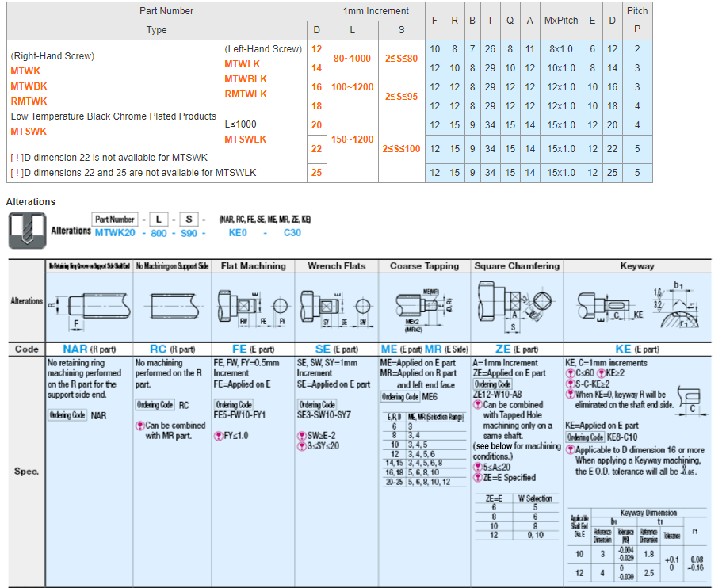Click L range 80~1000
Viewport: 726px width, 588px height.
point(353,59)
